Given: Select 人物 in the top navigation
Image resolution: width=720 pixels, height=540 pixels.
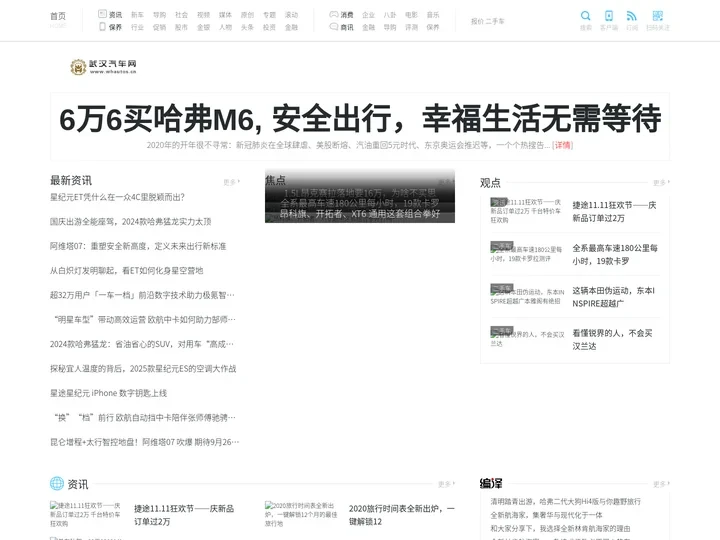Looking at the screenshot, I should click(x=225, y=27).
